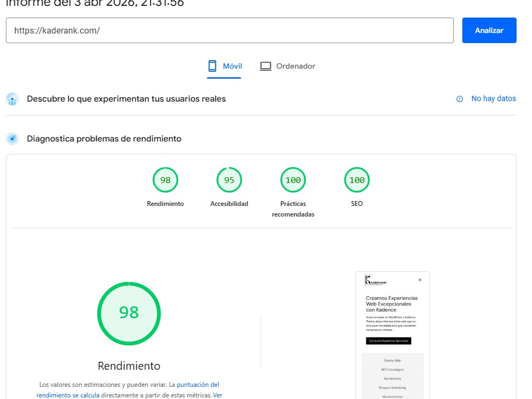
Task: Switch to the Móvil tab
Action: (x=225, y=66)
